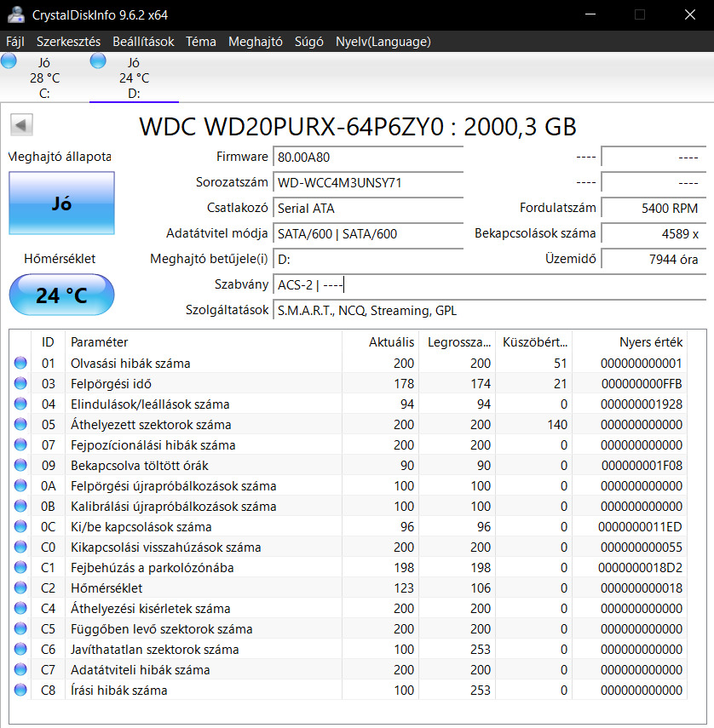Click the Szabvány field ACS-2
The image size is (714, 728).
tap(490, 284)
